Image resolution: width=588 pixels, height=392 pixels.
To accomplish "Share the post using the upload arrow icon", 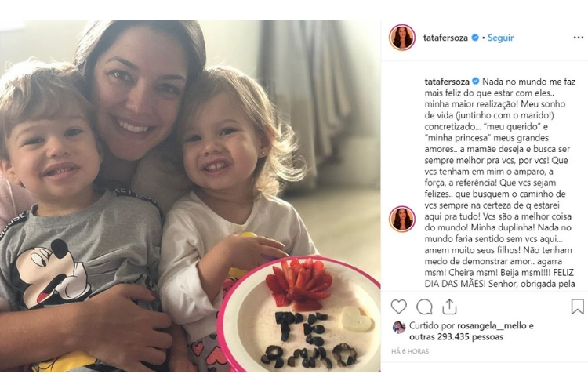I will click(x=449, y=307).
